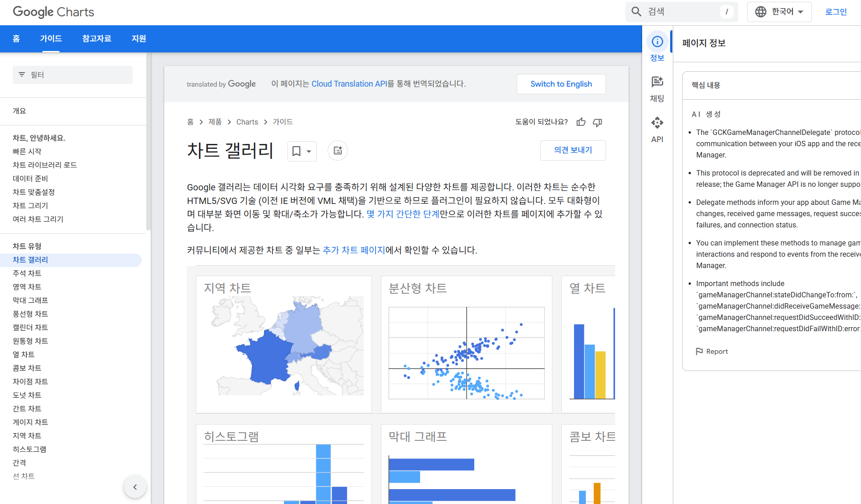Select 게이지 차트 in the sidebar
Viewport: 861px width, 504px height.
pyautogui.click(x=30, y=422)
